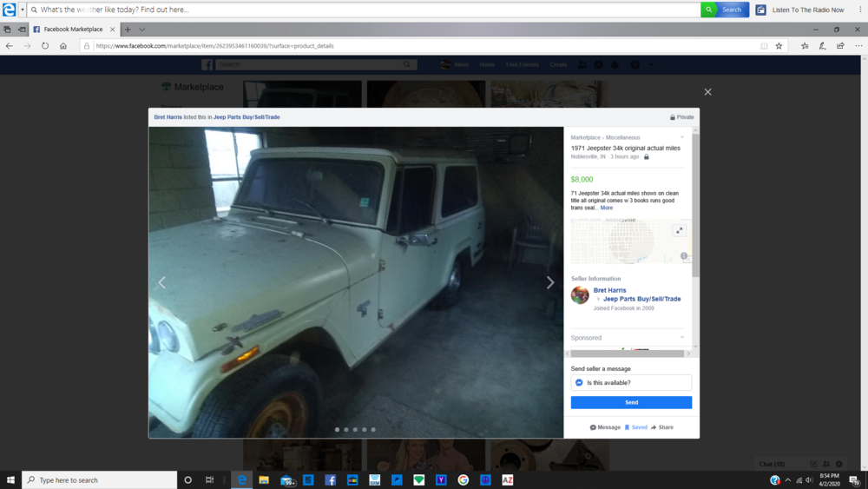Viewport: 868px width, 489px height.
Task: Open the Facebook Chat (18) bar
Action: [773, 464]
